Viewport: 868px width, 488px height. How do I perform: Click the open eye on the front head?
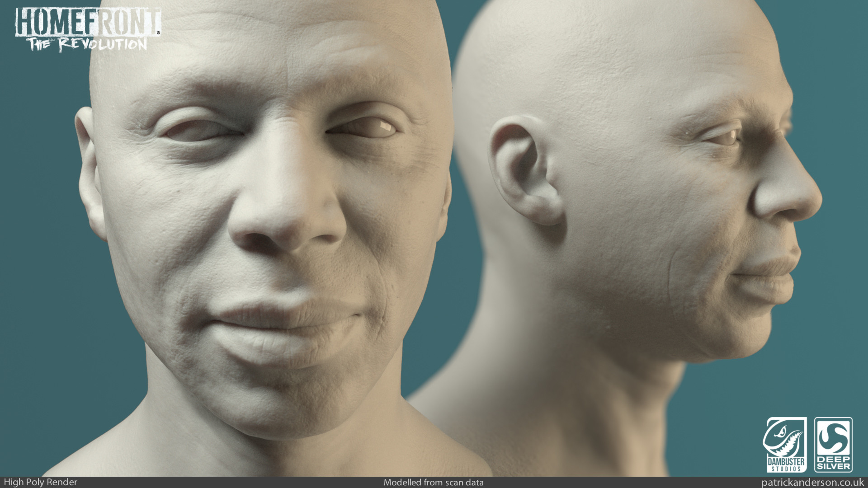pos(368,129)
